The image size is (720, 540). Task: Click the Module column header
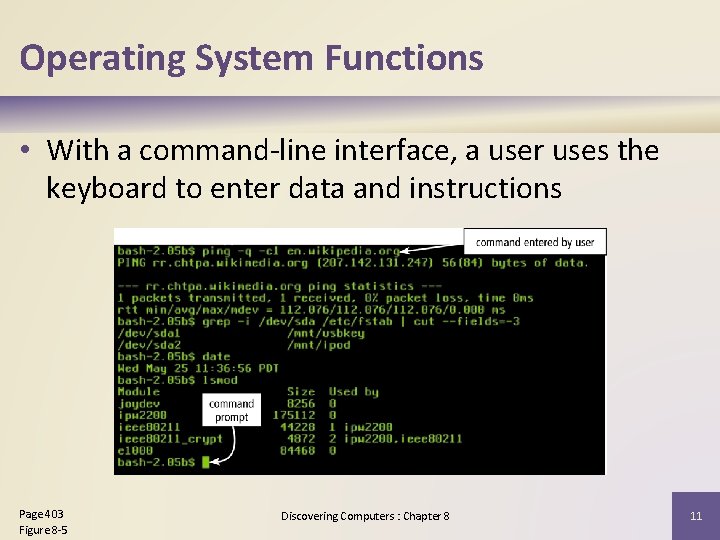click(138, 392)
